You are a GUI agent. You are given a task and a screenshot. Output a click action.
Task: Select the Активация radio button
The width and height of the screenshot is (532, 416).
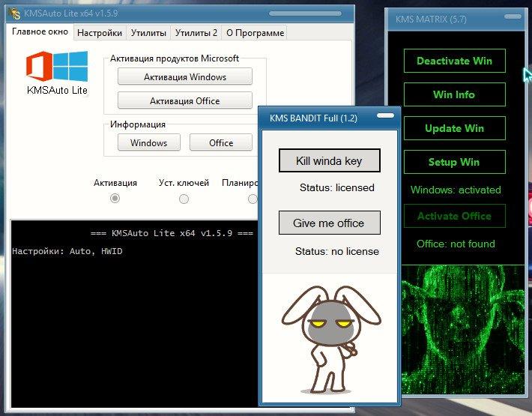[x=115, y=199]
